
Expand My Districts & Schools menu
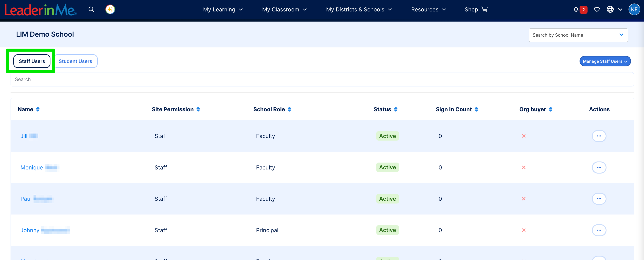tap(359, 9)
